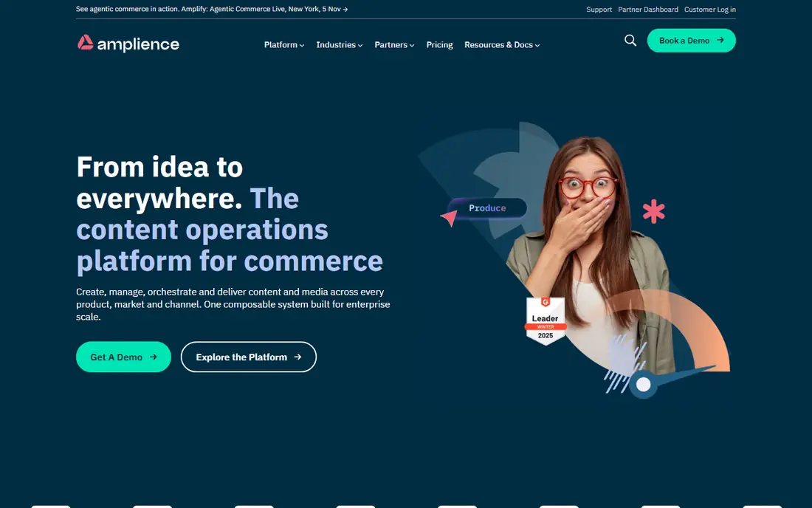Screen dimensions: 812x508
Task: Click the Produce label pill
Action: coord(487,208)
